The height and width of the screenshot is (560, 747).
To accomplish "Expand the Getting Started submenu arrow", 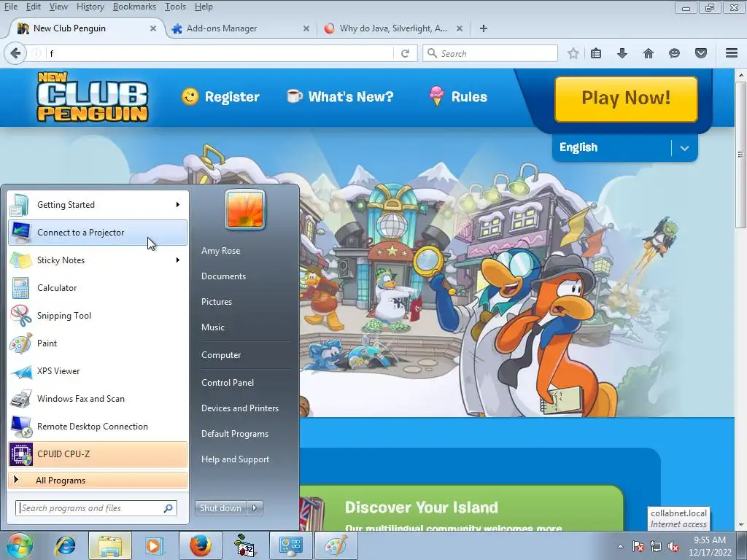I will pyautogui.click(x=178, y=205).
